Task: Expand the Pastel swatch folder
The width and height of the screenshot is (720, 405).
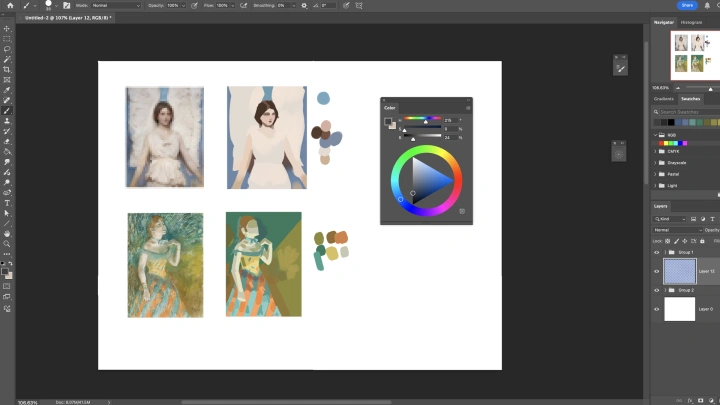Action: point(655,174)
